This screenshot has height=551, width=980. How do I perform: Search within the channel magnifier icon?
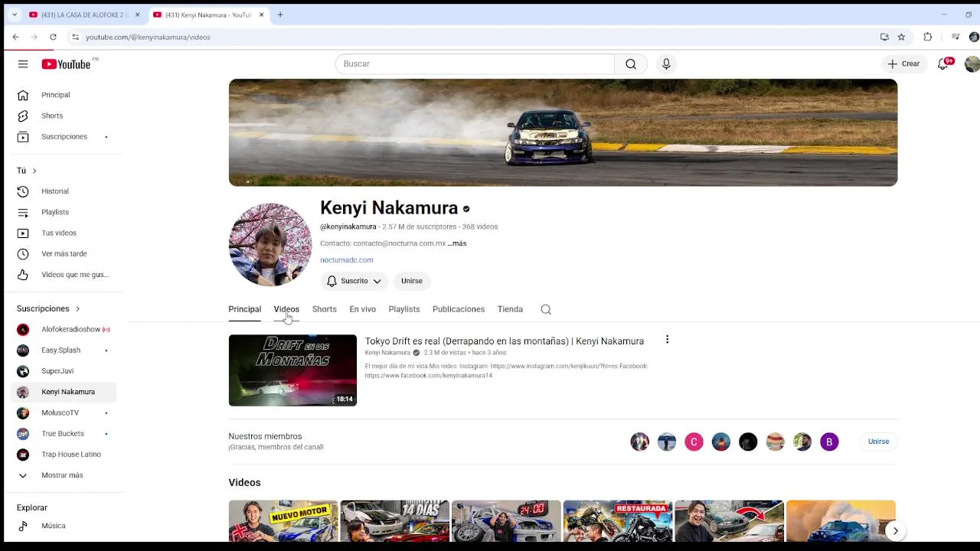point(546,309)
